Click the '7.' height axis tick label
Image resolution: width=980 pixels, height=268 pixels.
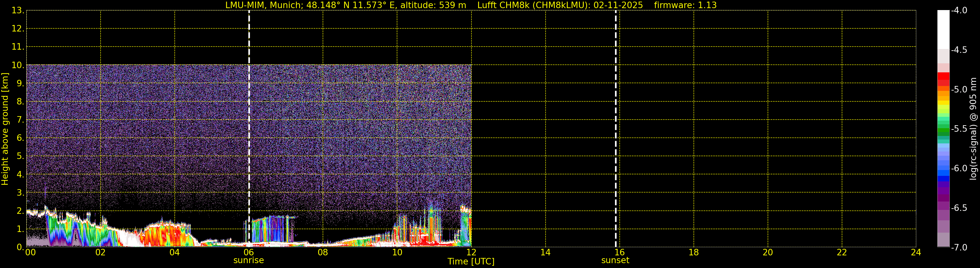tap(20, 120)
